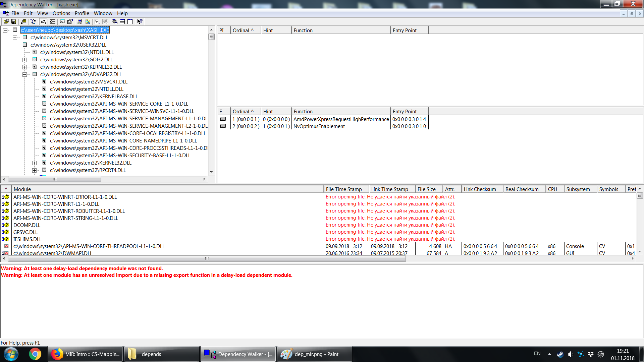Screen dimensions: 644x362
Task: Sort imports by the PI column
Action: [x=224, y=30]
